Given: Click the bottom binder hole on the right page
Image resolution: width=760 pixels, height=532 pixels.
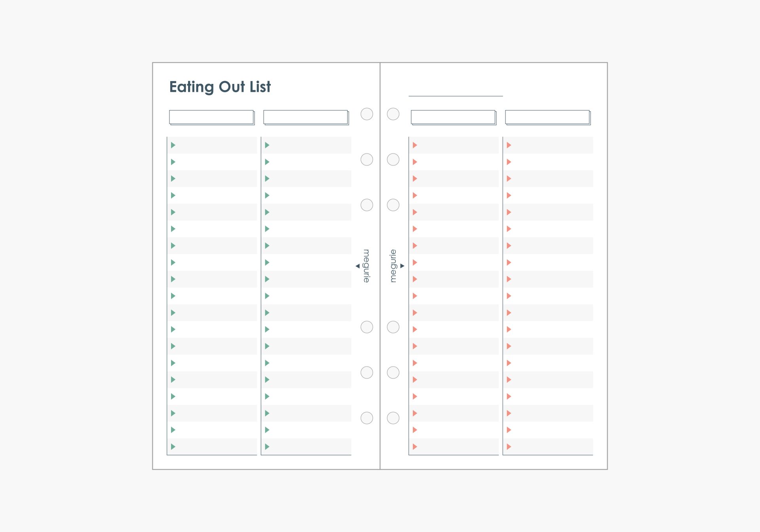Looking at the screenshot, I should 393,418.
